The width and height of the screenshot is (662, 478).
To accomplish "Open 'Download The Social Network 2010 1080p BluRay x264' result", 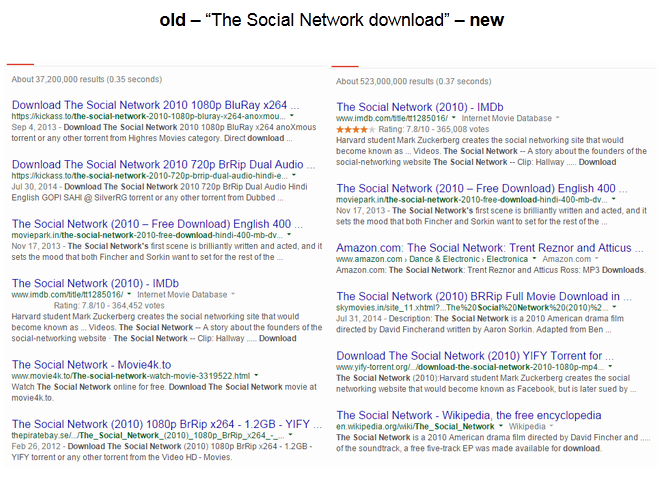I will coord(155,105).
